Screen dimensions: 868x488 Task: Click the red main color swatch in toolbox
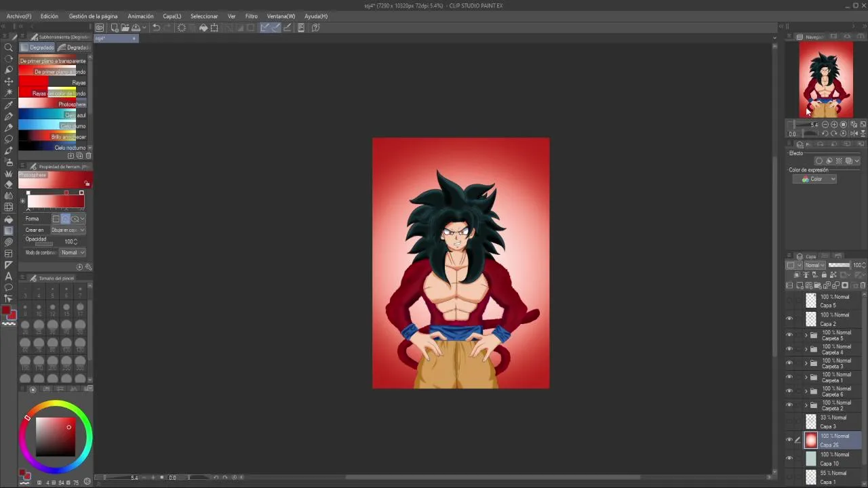click(6, 310)
